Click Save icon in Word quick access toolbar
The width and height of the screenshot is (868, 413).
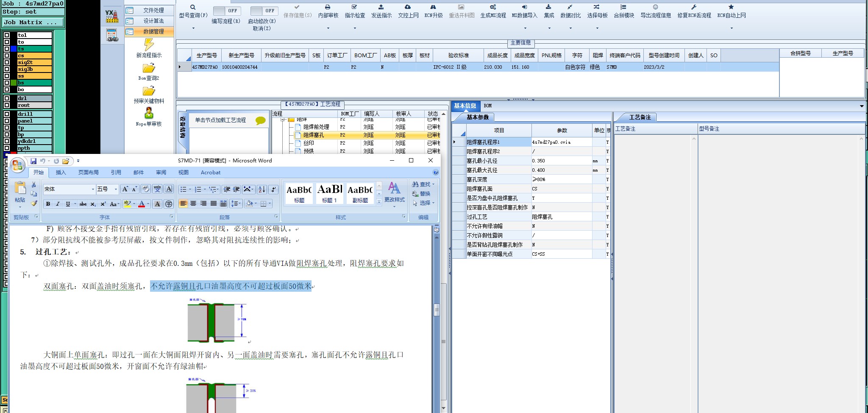click(x=33, y=161)
